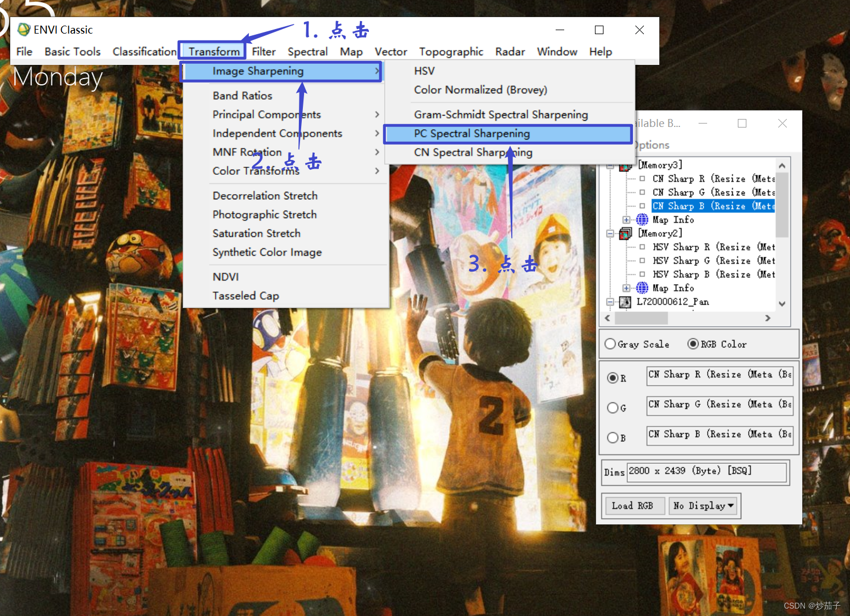Collapse the Memory2 tree node
Viewport: 850px width, 616px height.
[610, 233]
